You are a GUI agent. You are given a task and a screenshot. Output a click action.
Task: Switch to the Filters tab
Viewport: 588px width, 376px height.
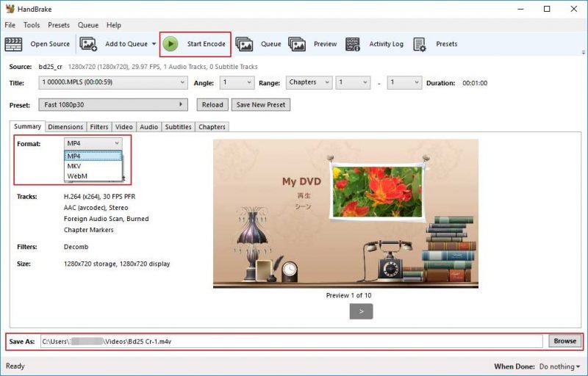pos(99,127)
